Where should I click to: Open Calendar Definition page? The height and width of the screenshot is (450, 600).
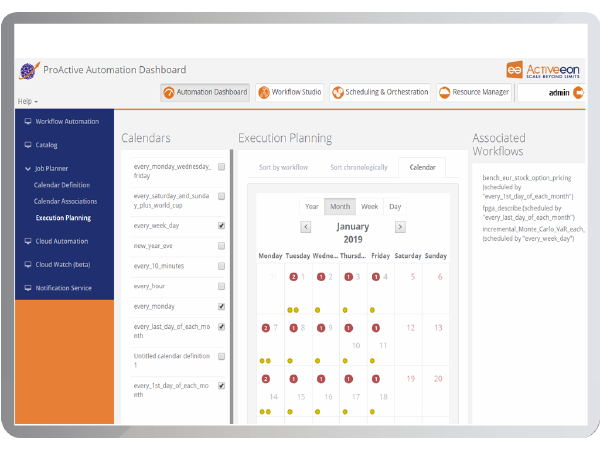pyautogui.click(x=62, y=185)
